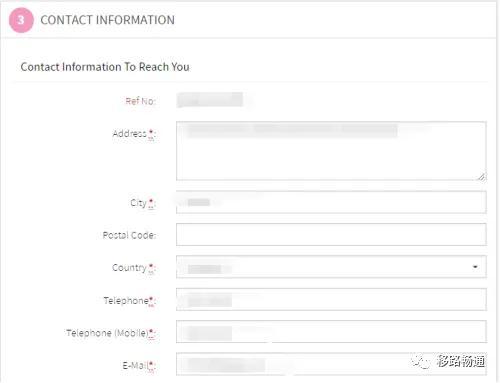The image size is (500, 383).
Task: Click into the Address text area
Action: click(331, 151)
